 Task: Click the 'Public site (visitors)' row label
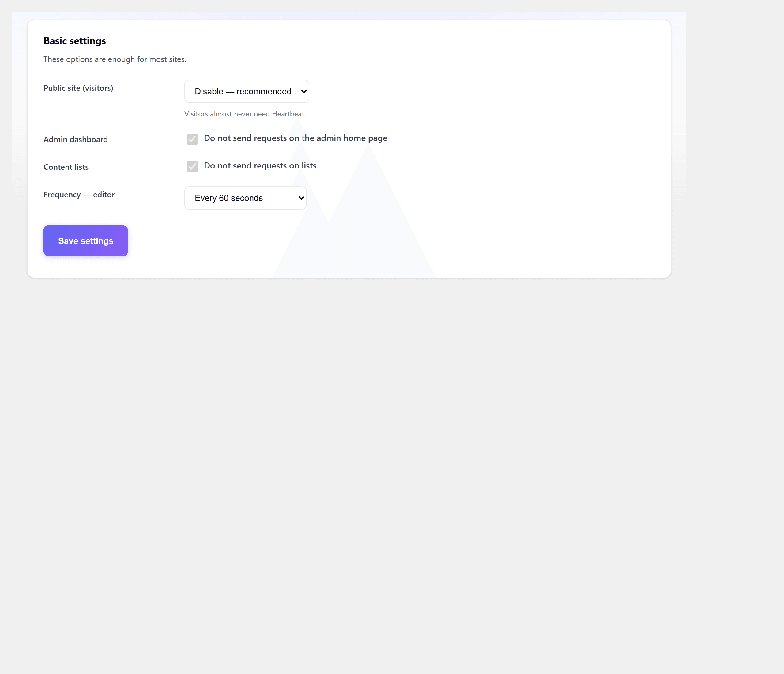click(78, 88)
